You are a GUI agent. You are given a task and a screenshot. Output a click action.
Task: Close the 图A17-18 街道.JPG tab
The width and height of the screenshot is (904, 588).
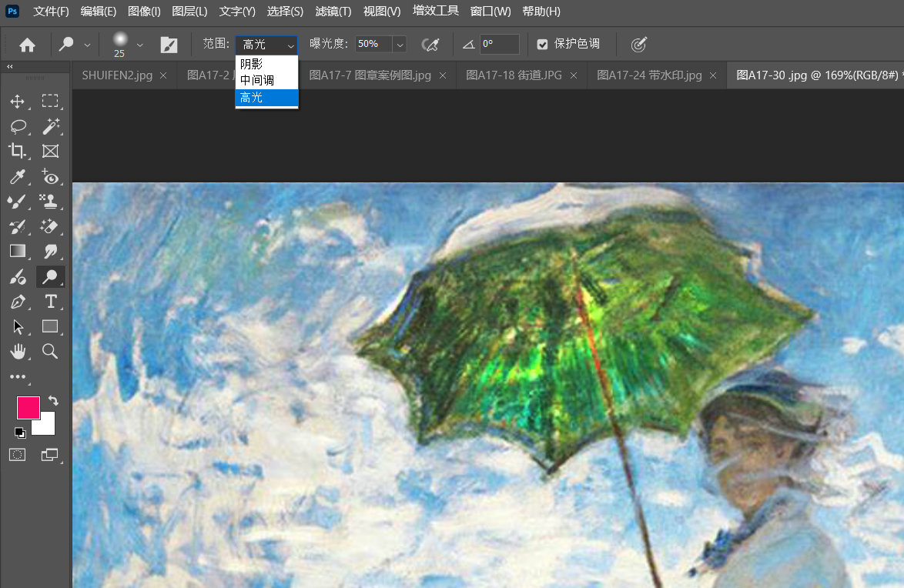(573, 75)
